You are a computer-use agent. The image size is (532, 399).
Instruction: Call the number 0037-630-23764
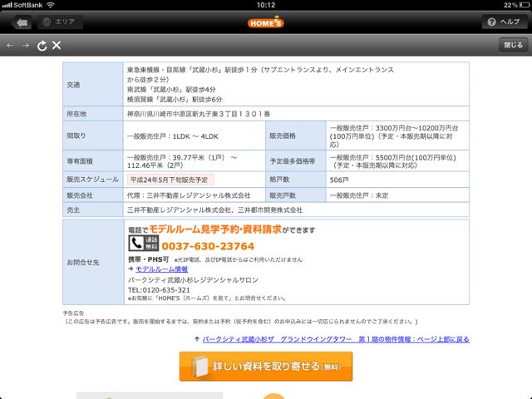tap(208, 246)
